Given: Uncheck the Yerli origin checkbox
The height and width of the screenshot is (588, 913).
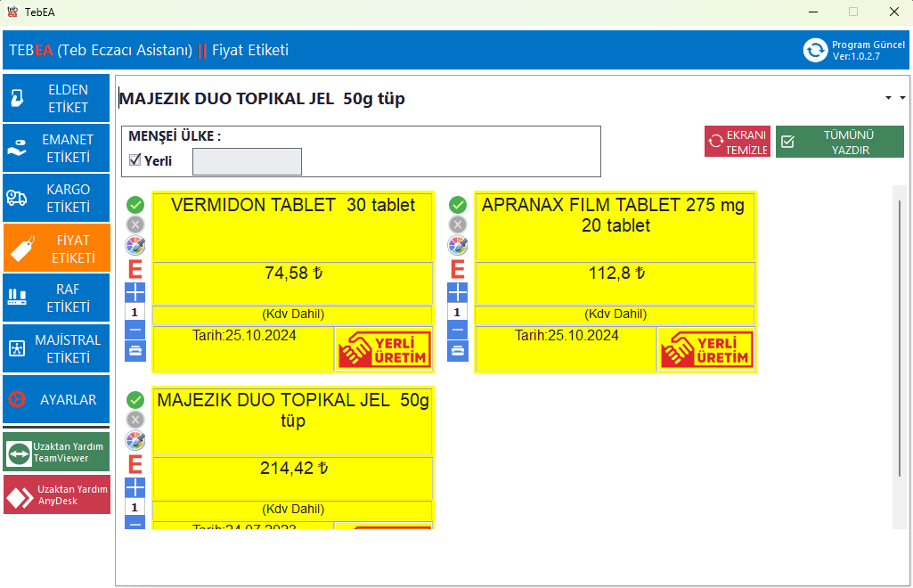Looking at the screenshot, I should (x=135, y=160).
